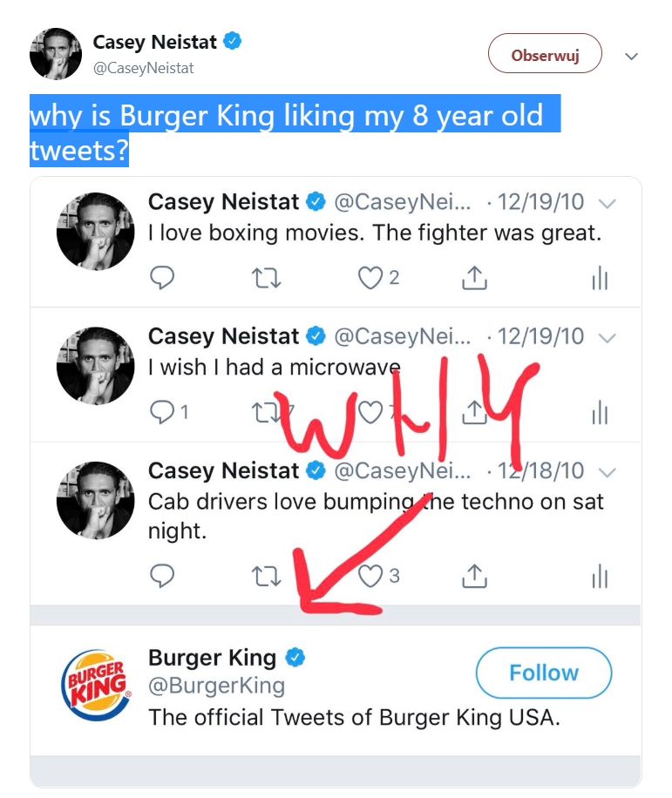The height and width of the screenshot is (798, 672).
Task: Click the Obserwuj button
Action: pyautogui.click(x=545, y=56)
